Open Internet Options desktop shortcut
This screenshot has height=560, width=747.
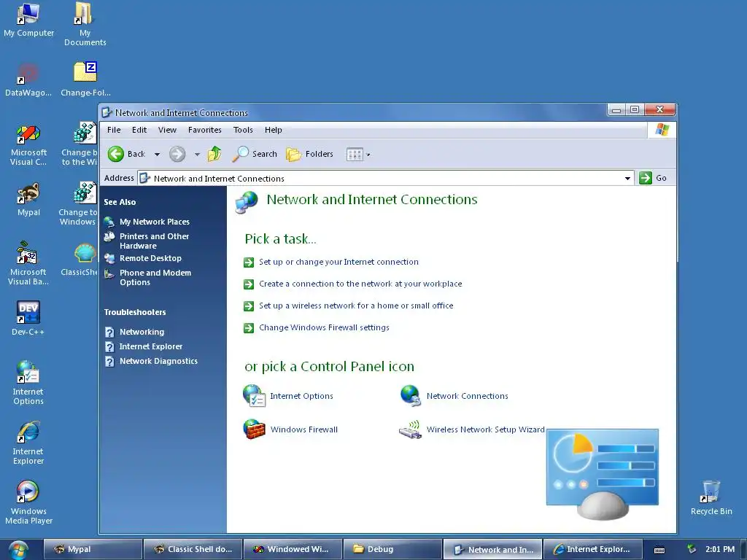(x=28, y=383)
